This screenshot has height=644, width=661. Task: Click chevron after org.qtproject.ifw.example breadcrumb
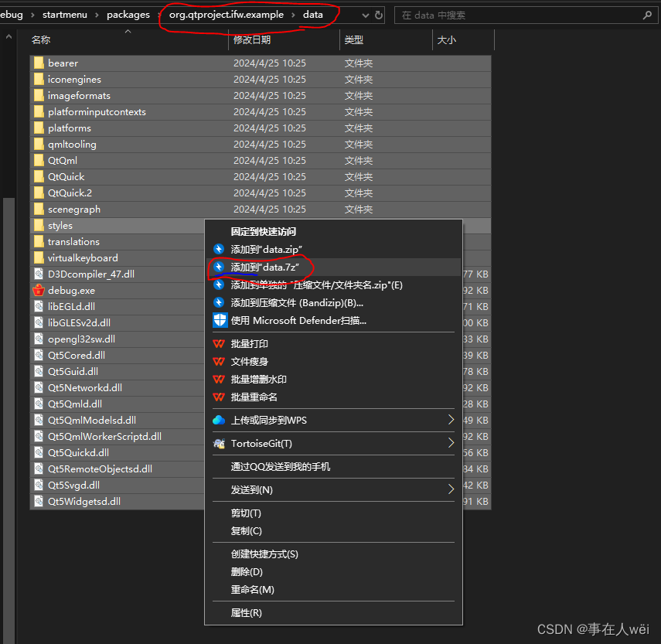(293, 15)
